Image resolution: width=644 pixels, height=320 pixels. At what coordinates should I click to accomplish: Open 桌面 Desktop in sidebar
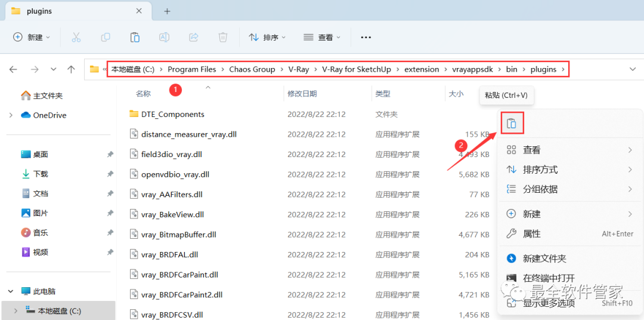(35, 154)
